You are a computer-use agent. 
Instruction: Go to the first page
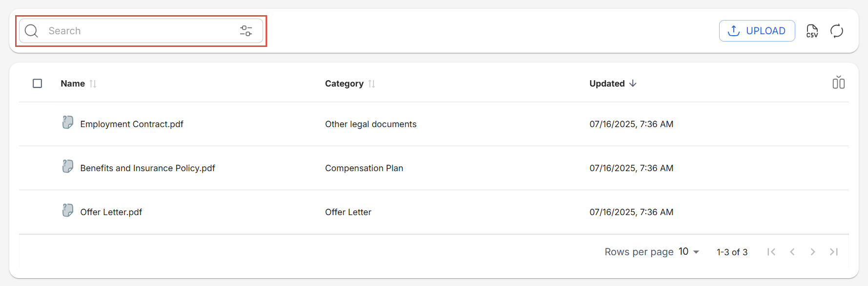click(771, 252)
